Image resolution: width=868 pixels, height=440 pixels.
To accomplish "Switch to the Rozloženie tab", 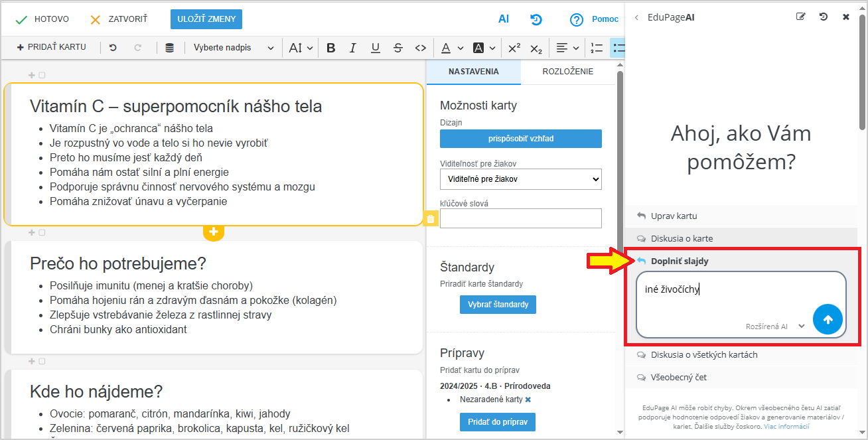I will coord(567,72).
